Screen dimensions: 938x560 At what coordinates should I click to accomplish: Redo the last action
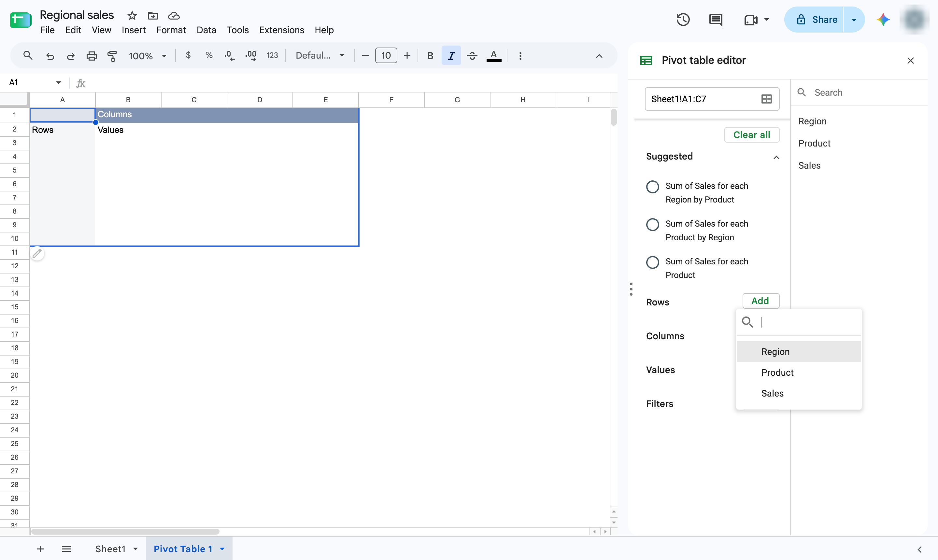pyautogui.click(x=71, y=56)
